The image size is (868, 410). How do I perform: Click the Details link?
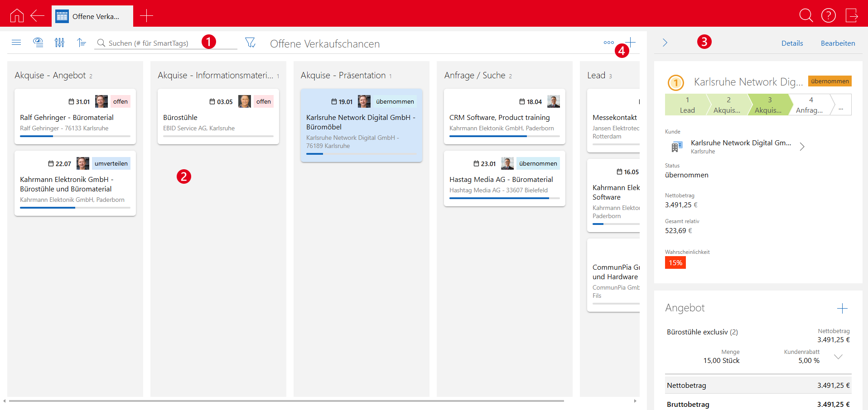[792, 43]
